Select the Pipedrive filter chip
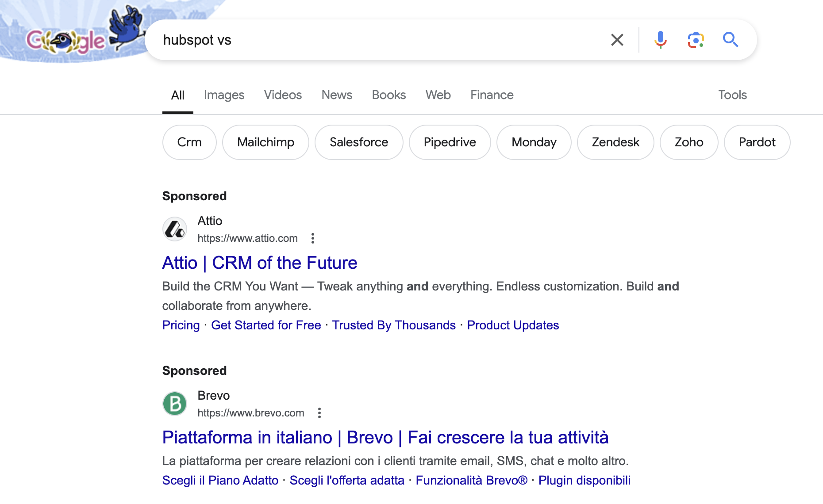823x504 pixels. pos(450,142)
